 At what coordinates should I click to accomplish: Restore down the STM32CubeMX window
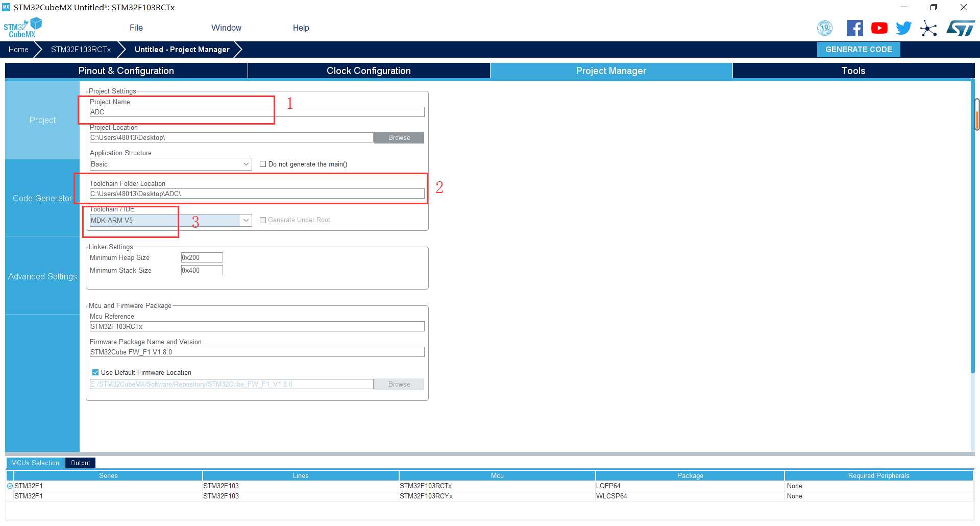[x=934, y=7]
